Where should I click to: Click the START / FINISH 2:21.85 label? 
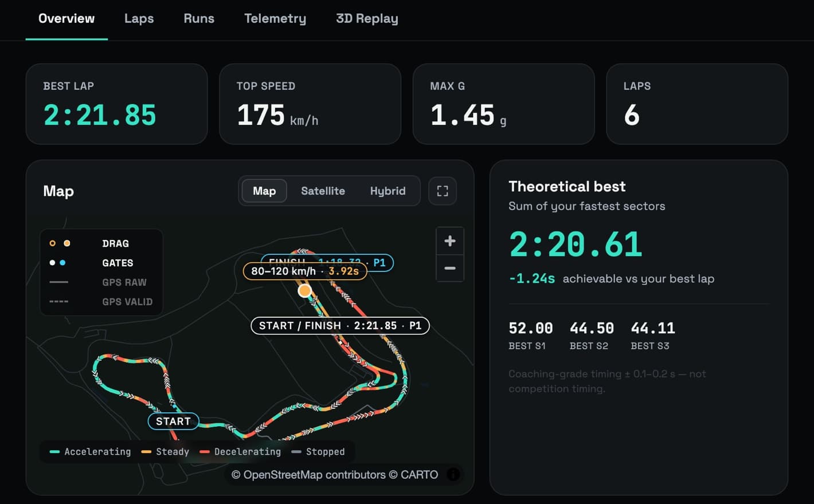pyautogui.click(x=340, y=326)
